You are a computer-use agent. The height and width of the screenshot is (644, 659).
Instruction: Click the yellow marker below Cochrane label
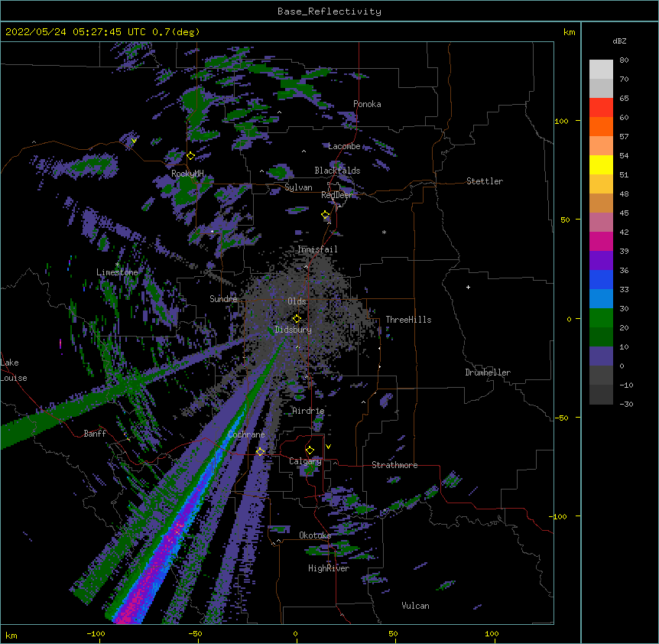[260, 452]
